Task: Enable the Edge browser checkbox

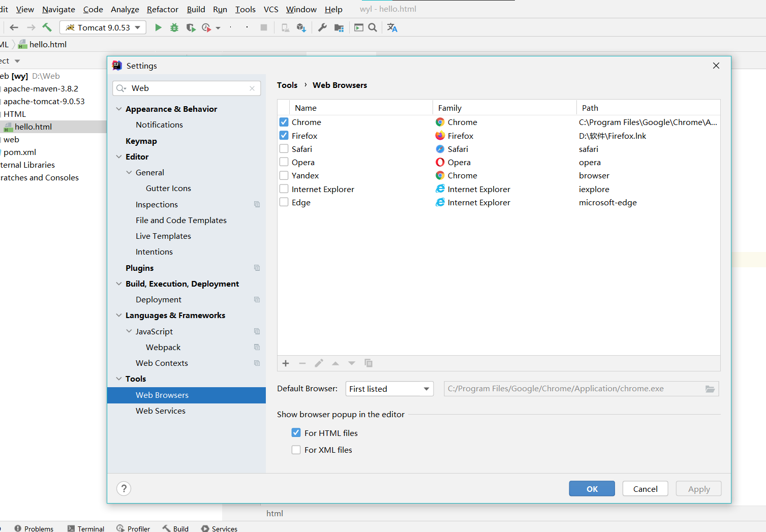Action: click(284, 202)
